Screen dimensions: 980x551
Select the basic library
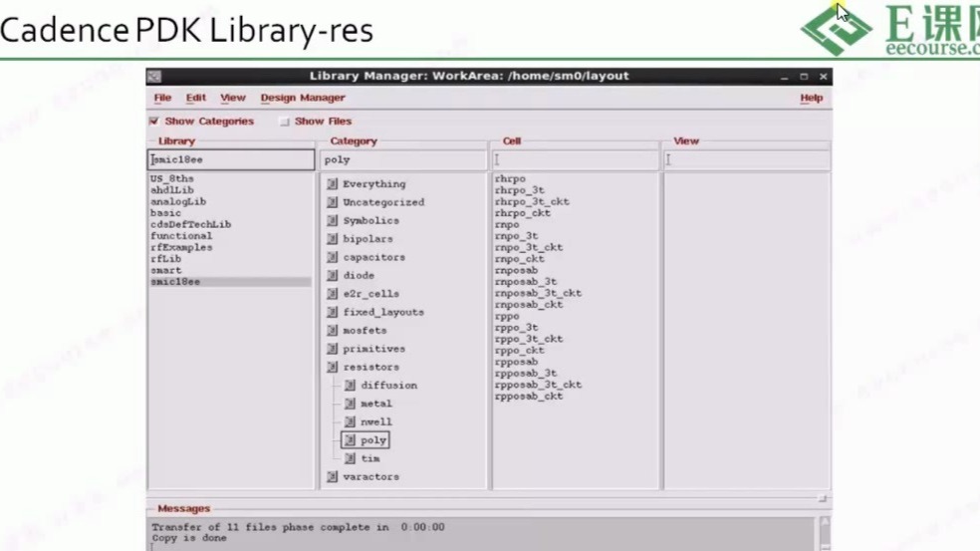pyautogui.click(x=165, y=213)
